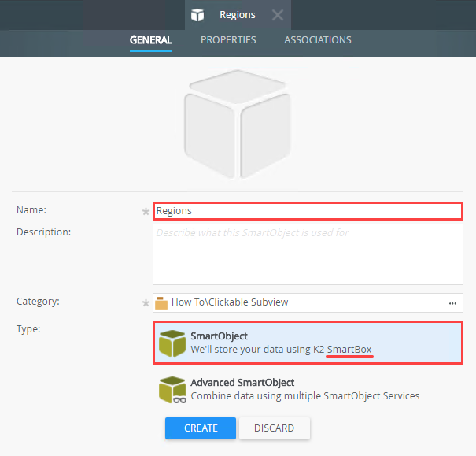Open the PROPERTIES tab
The height and width of the screenshot is (456, 476).
click(228, 40)
